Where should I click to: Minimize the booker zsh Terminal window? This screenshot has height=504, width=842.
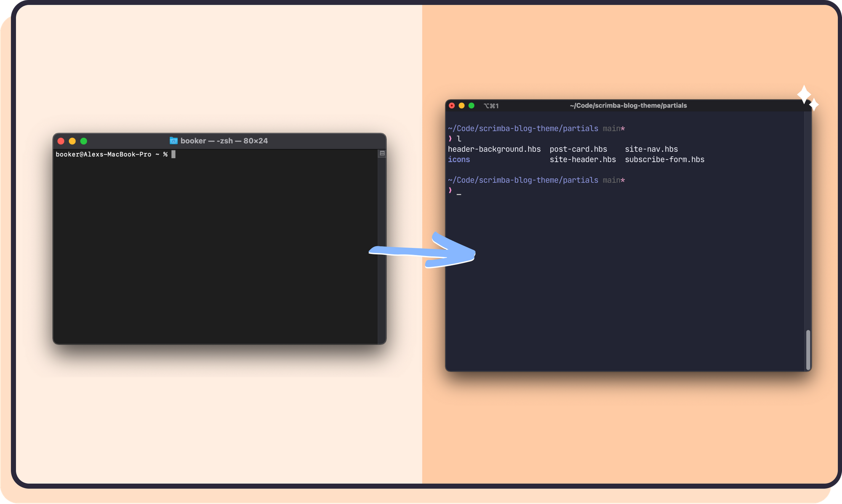tap(72, 141)
